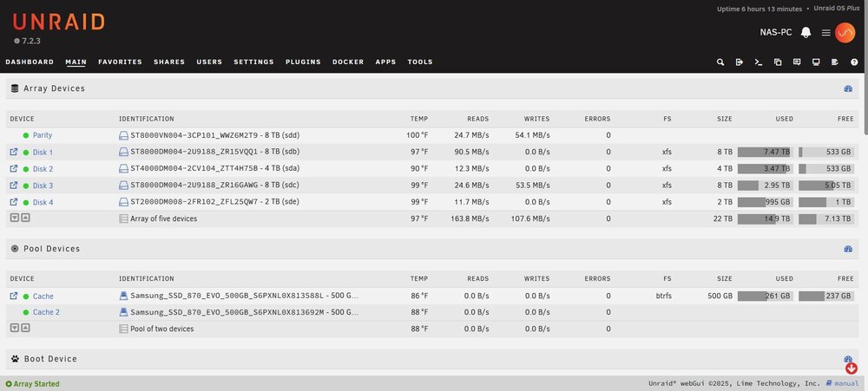Open the Disk 2 settings link
This screenshot has height=391, width=868.
pyautogui.click(x=43, y=169)
